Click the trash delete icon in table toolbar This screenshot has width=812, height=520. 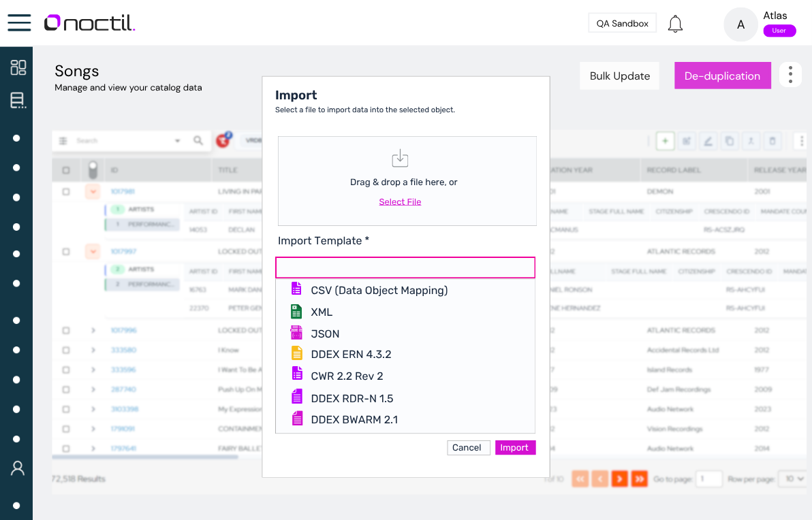click(772, 141)
